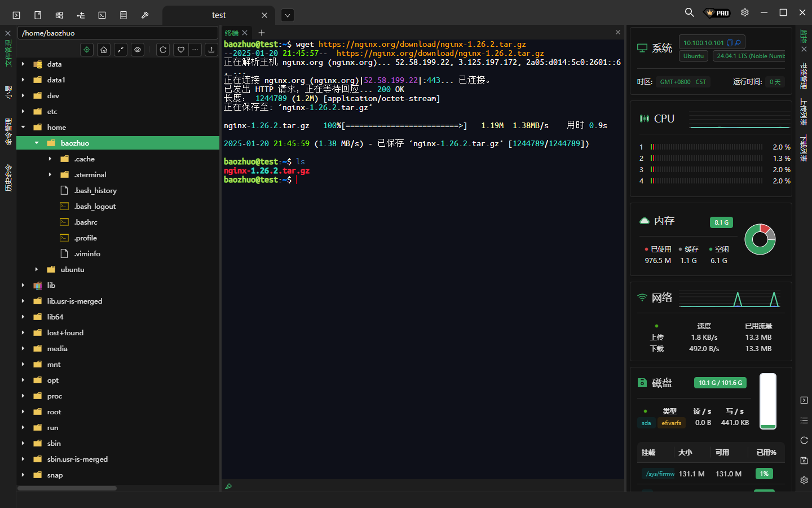The image size is (812, 508).
Task: Click the heart favorites icon in the file toolbar
Action: pos(180,50)
